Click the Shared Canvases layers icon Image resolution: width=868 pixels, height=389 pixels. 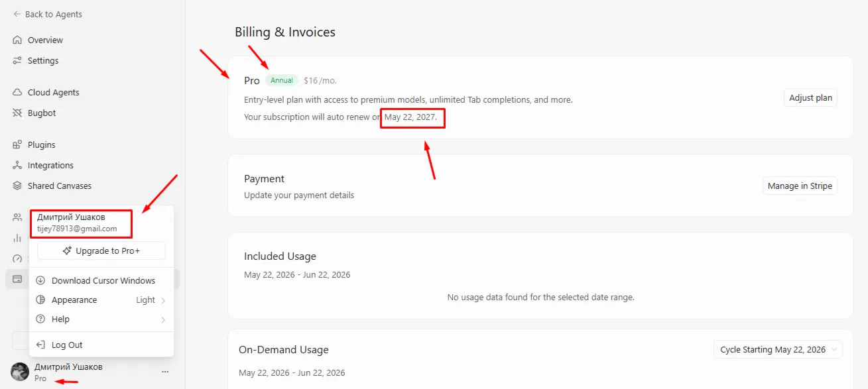click(17, 186)
